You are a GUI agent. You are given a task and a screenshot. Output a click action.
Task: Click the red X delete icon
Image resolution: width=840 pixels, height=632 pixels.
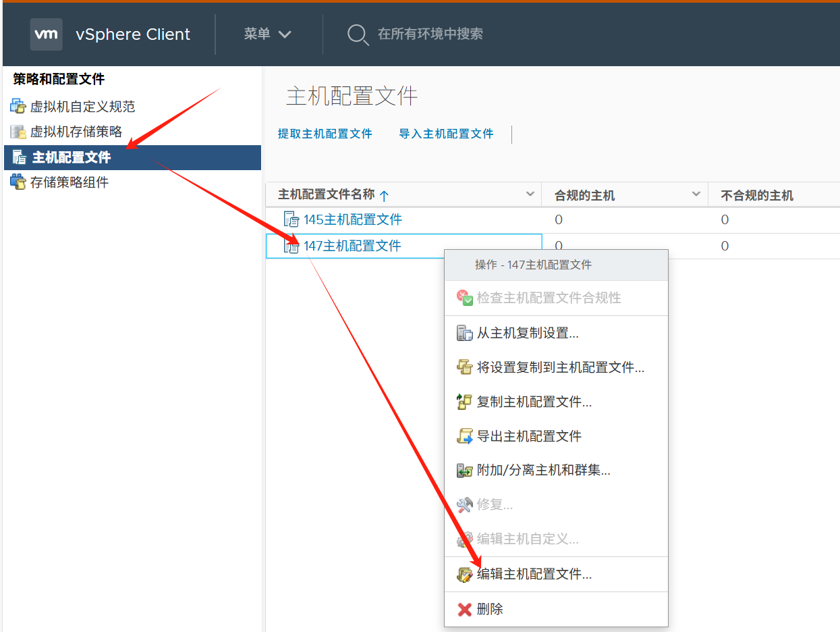[x=465, y=609]
